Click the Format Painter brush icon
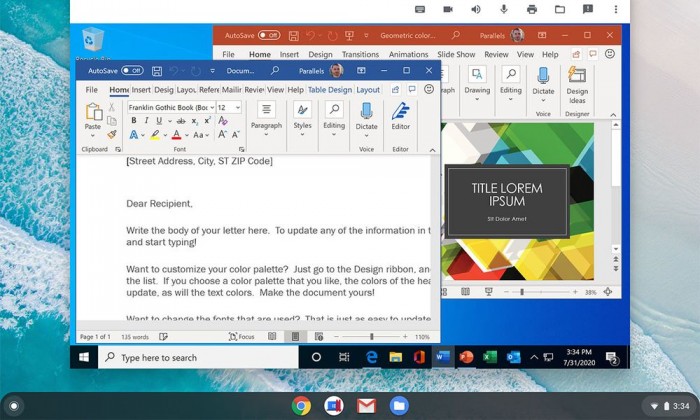 (112, 134)
